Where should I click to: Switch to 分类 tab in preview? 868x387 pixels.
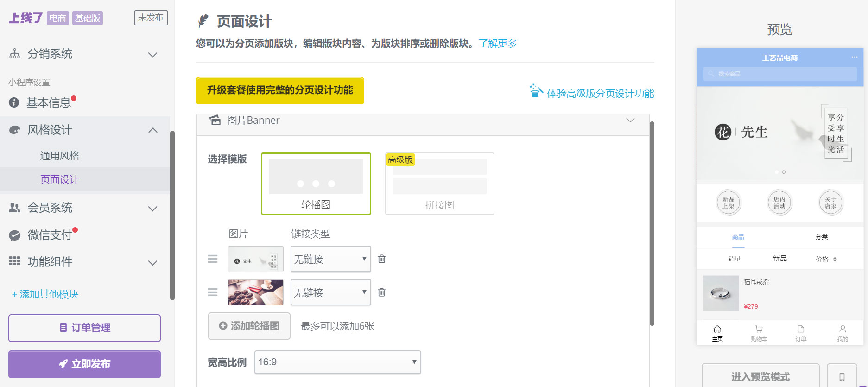[x=822, y=237]
